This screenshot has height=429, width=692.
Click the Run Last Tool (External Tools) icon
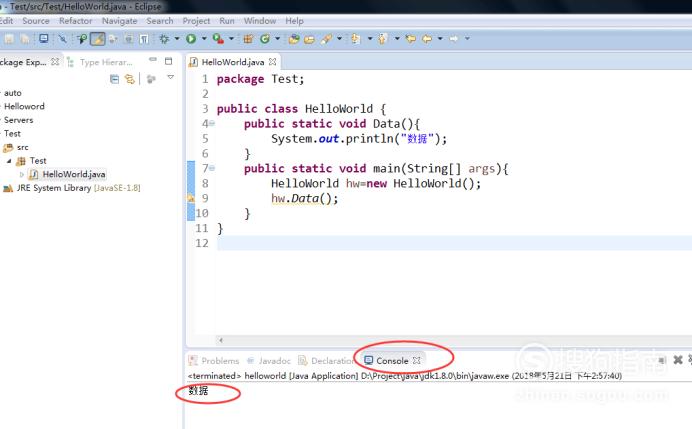coord(218,39)
